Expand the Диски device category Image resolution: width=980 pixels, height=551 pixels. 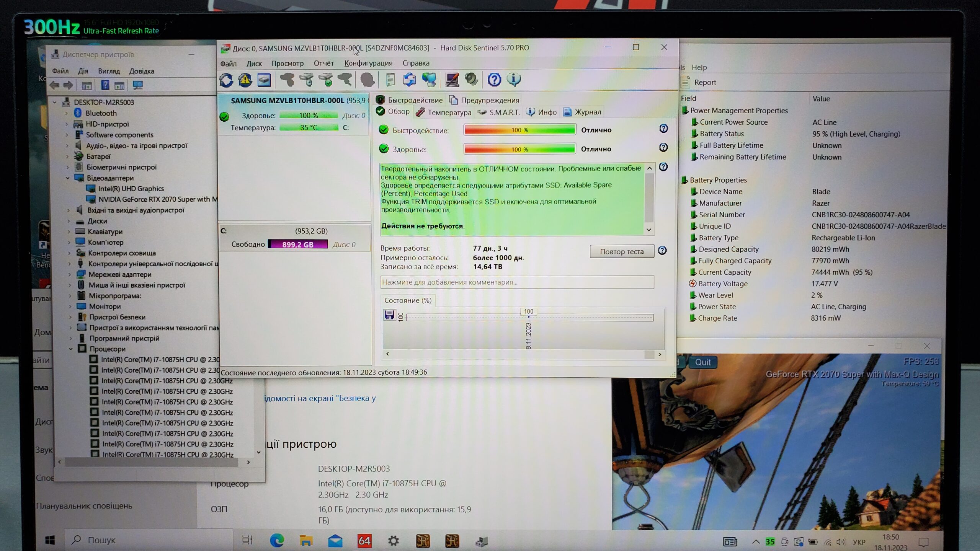tap(69, 221)
